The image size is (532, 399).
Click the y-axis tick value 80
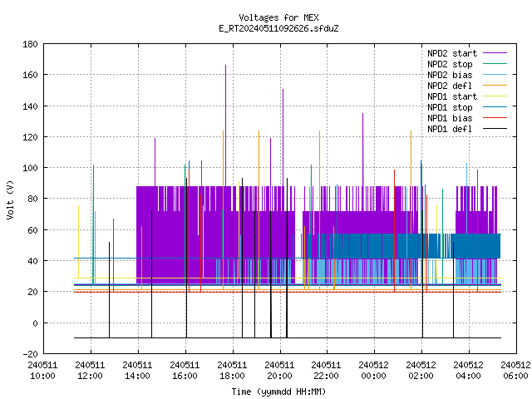pyautogui.click(x=32, y=199)
